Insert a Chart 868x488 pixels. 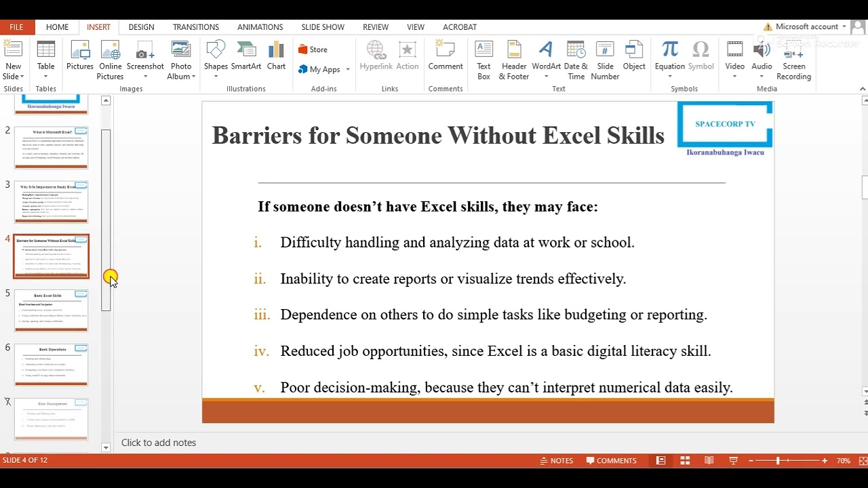276,56
